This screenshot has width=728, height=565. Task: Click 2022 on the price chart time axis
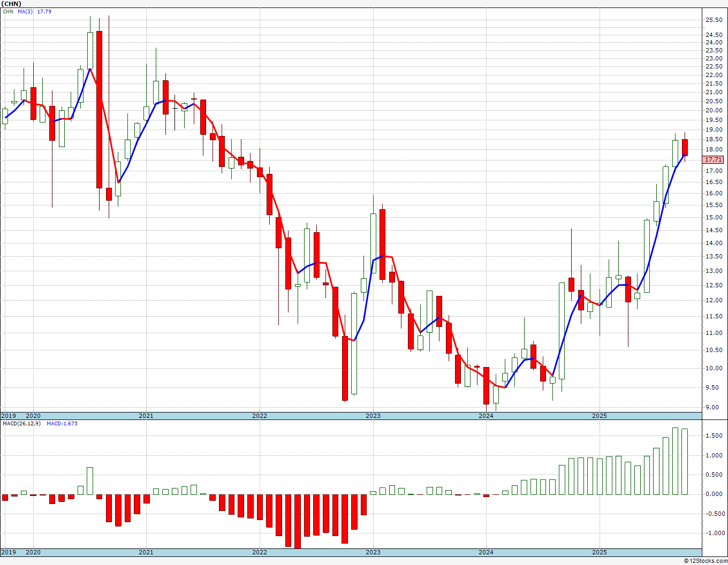click(260, 416)
